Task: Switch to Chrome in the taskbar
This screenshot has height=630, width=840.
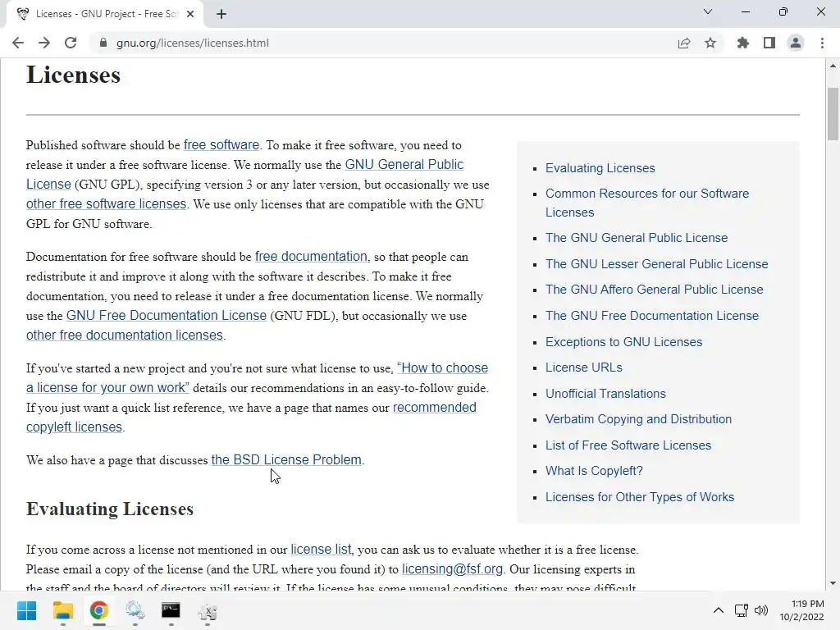Action: point(98,610)
